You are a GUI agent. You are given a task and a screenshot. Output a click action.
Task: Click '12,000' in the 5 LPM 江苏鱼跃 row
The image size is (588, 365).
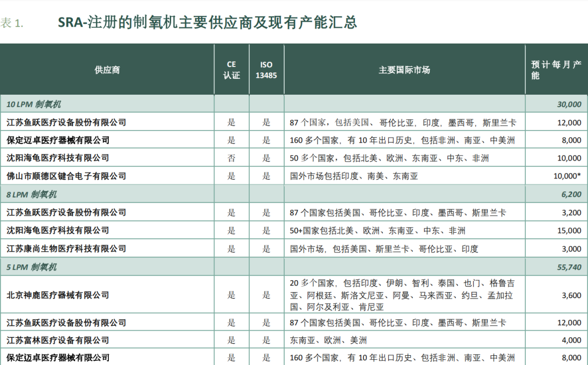pos(569,322)
